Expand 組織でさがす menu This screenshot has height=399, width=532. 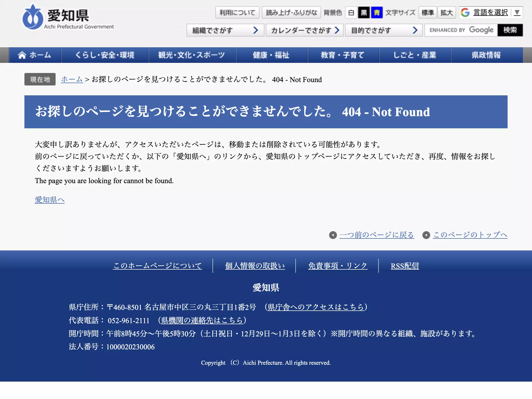click(225, 30)
